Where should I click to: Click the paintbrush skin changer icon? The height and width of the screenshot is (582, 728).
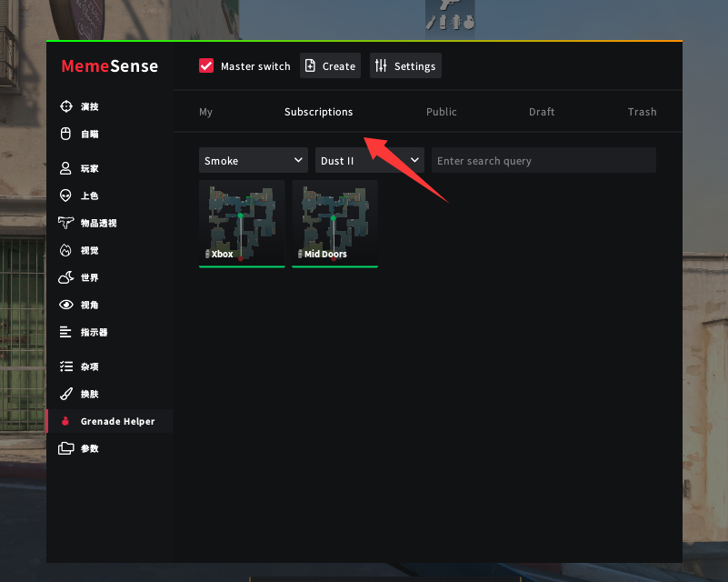(x=65, y=394)
